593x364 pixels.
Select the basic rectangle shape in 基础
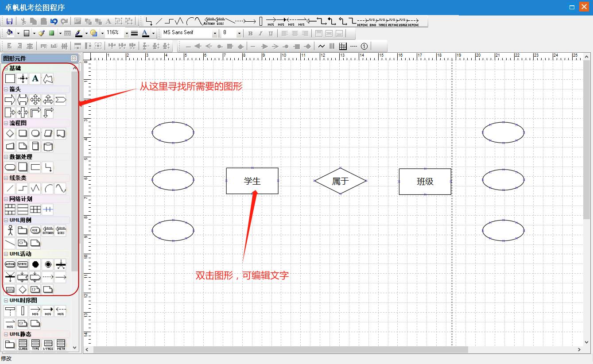tap(10, 79)
